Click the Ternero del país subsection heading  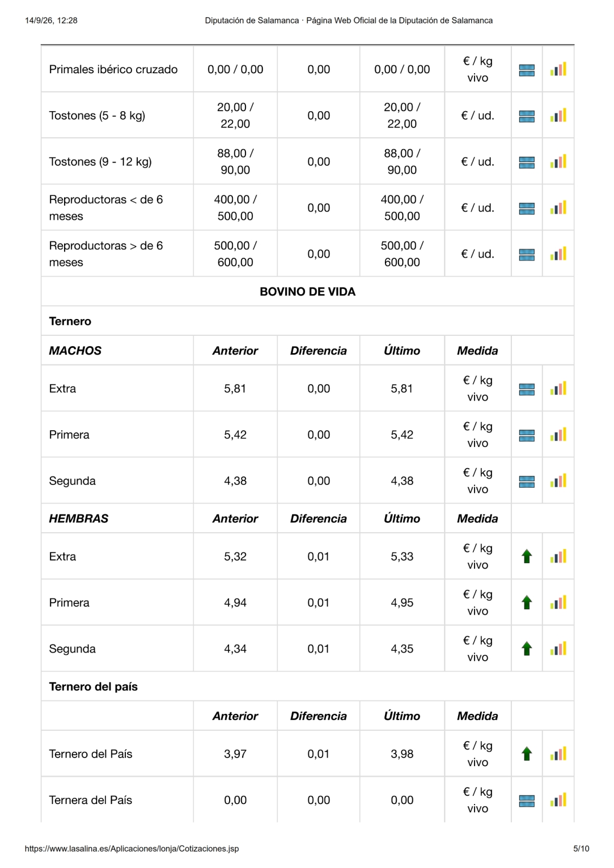pyautogui.click(x=93, y=687)
